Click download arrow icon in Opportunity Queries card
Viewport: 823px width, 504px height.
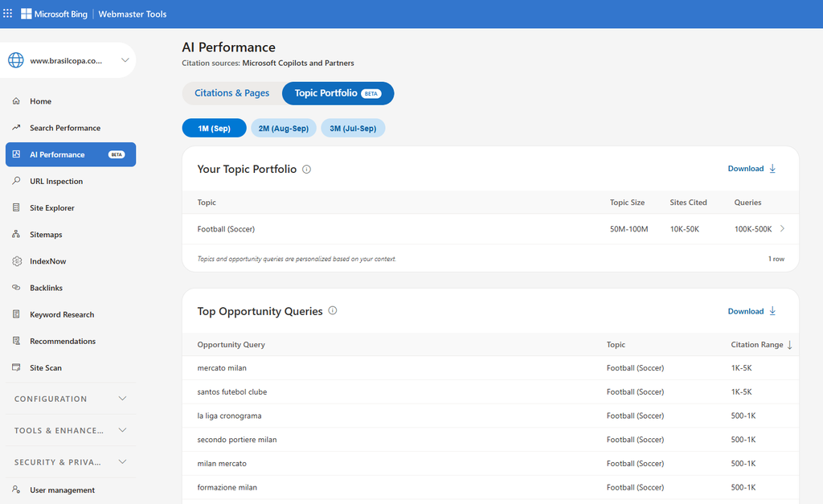(772, 311)
